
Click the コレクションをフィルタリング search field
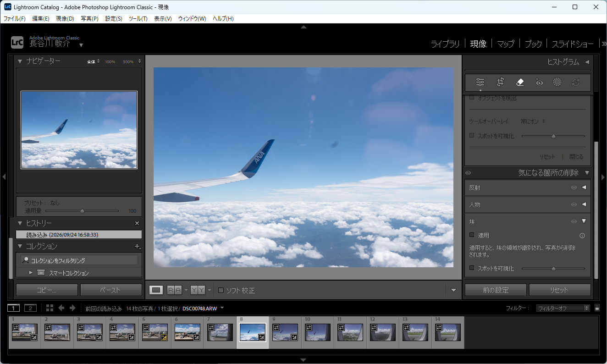(79, 260)
